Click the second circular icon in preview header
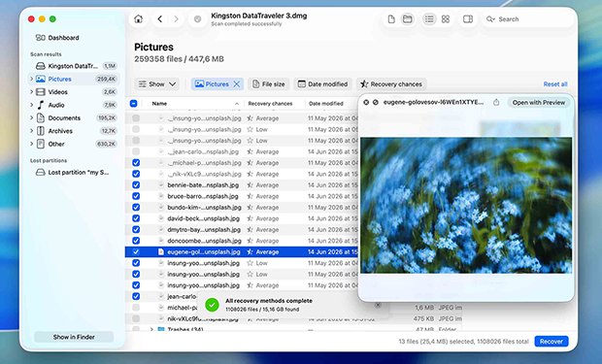 click(376, 102)
